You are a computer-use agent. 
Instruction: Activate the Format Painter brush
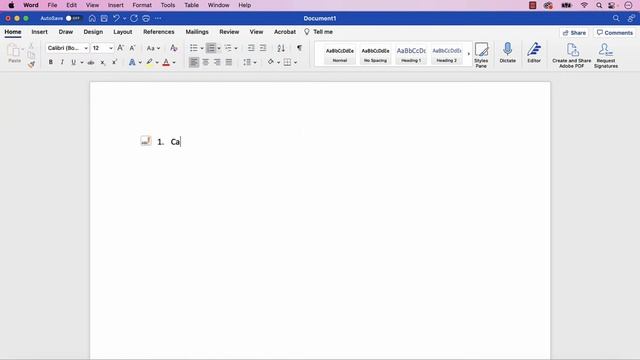pyautogui.click(x=31, y=64)
